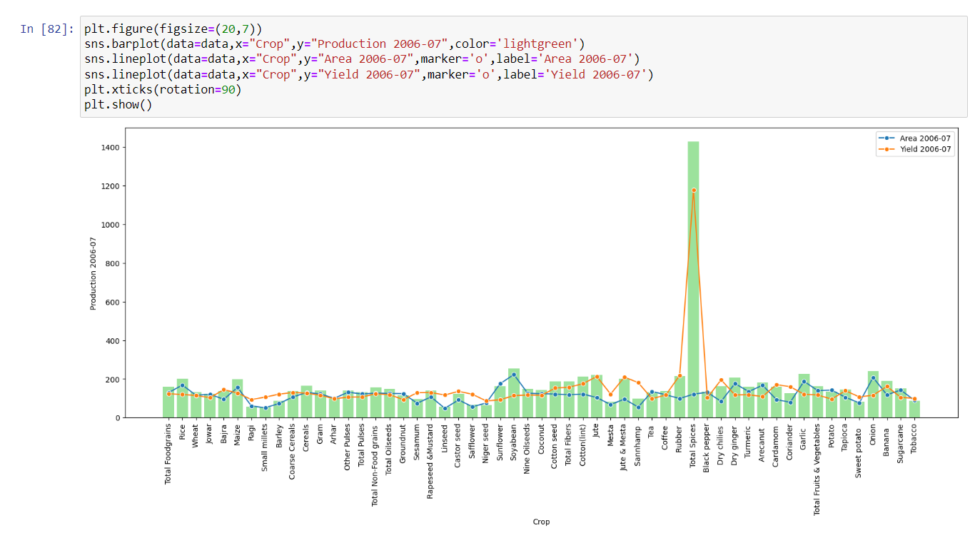Click the x-axis label Crop
980x533 pixels.
click(x=541, y=522)
